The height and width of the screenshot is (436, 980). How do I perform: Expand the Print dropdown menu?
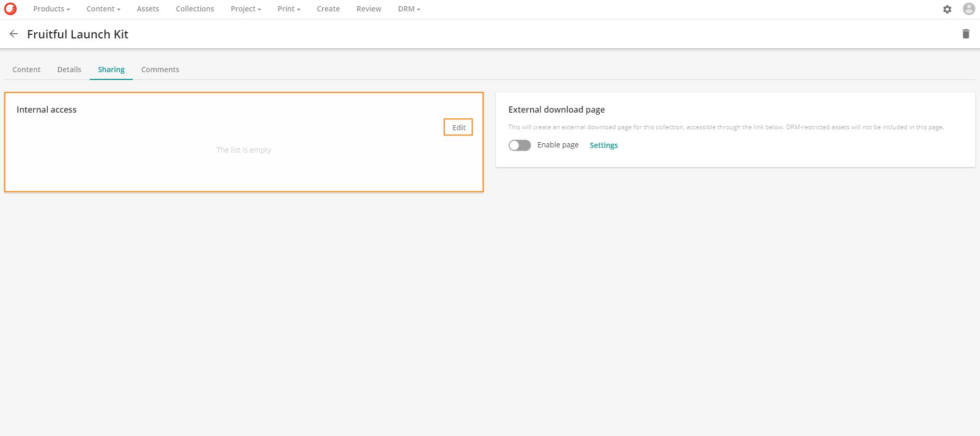288,9
